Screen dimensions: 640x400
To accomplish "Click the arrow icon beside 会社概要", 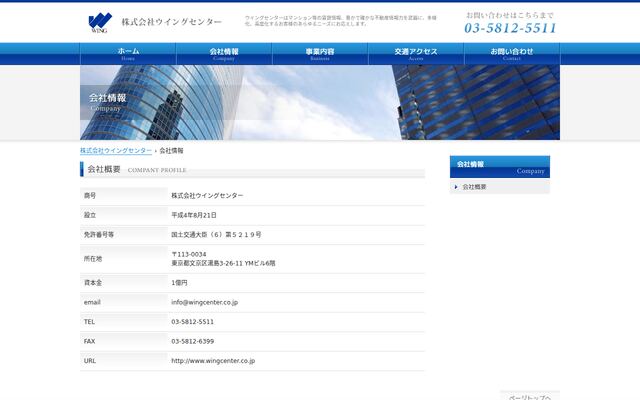I will [456, 187].
